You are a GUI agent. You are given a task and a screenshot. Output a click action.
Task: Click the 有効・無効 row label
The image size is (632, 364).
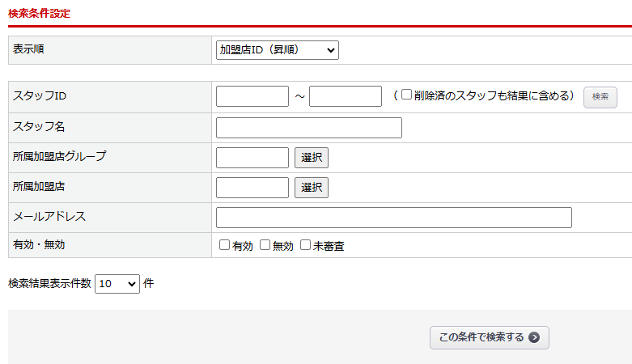tap(39, 244)
